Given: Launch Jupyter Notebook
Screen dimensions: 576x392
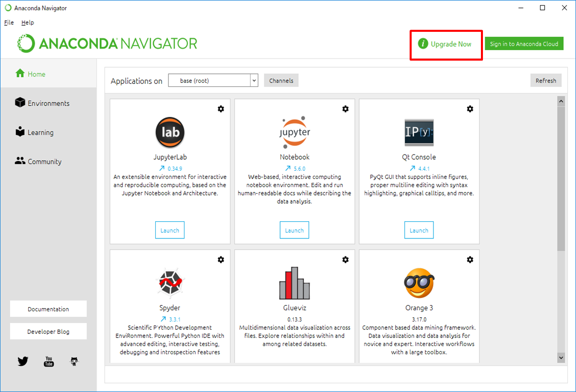Looking at the screenshot, I should [x=294, y=230].
